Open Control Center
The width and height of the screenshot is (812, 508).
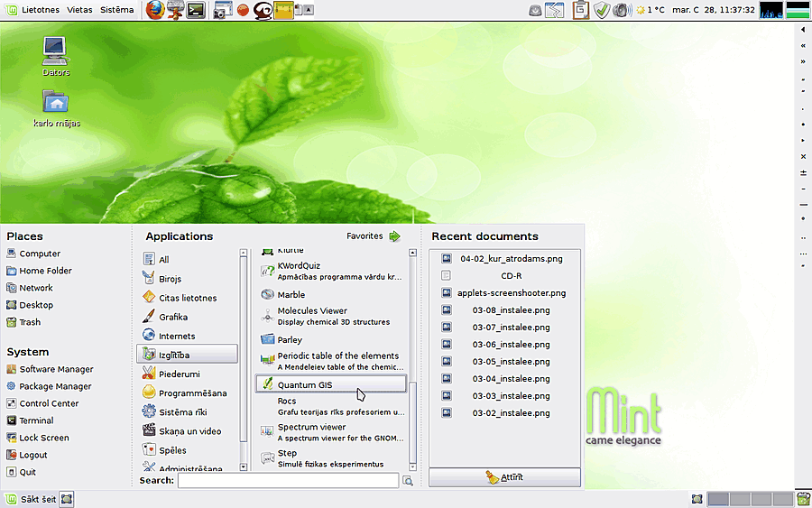pyautogui.click(x=43, y=403)
